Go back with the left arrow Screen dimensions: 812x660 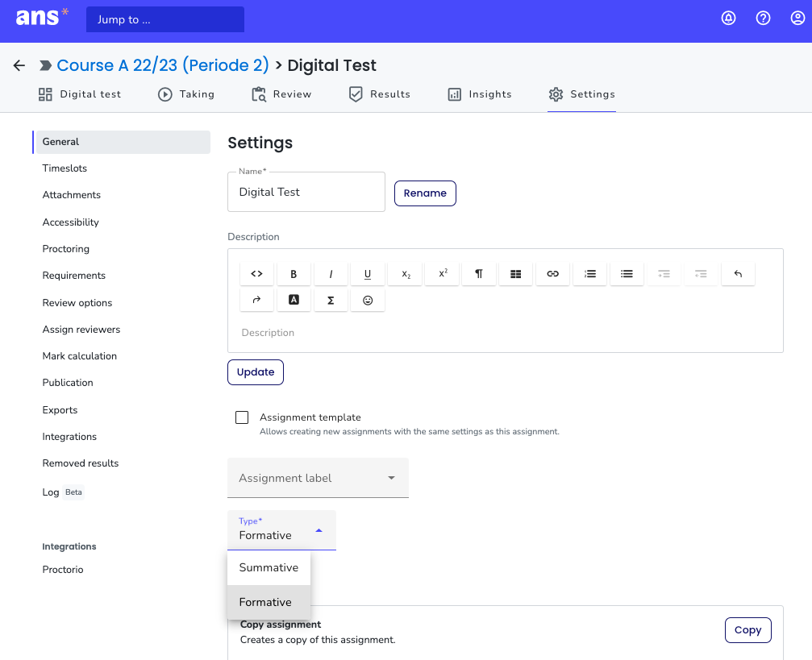[x=19, y=65]
